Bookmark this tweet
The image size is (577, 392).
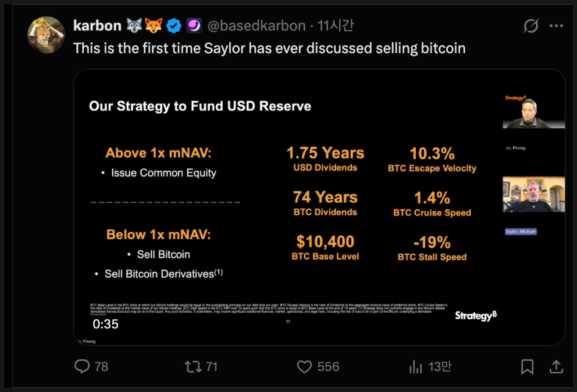tap(527, 366)
